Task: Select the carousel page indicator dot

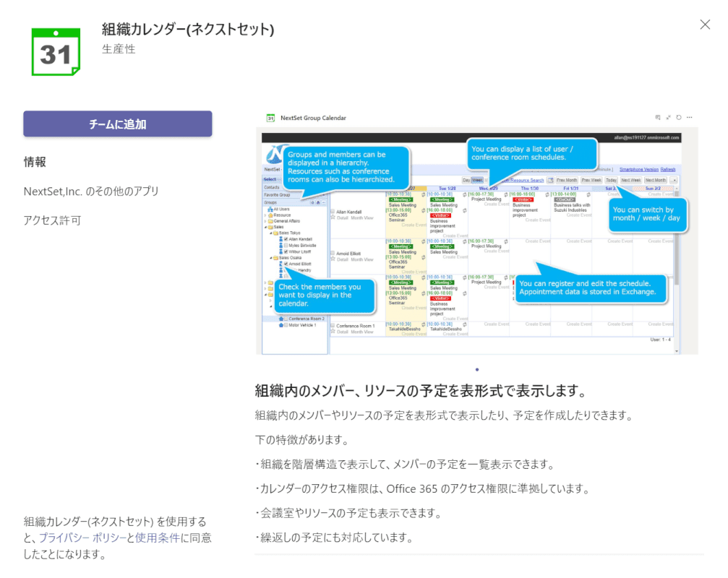Action: coord(477,370)
